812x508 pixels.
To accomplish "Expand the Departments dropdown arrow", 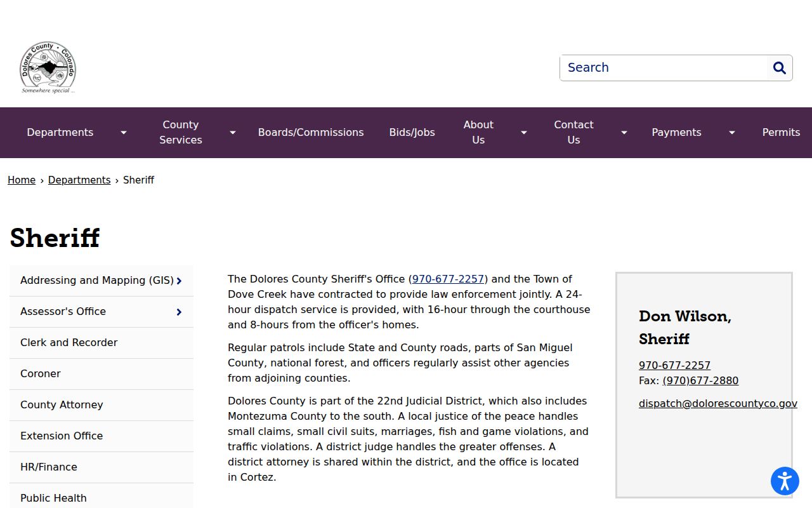I will coord(124,133).
